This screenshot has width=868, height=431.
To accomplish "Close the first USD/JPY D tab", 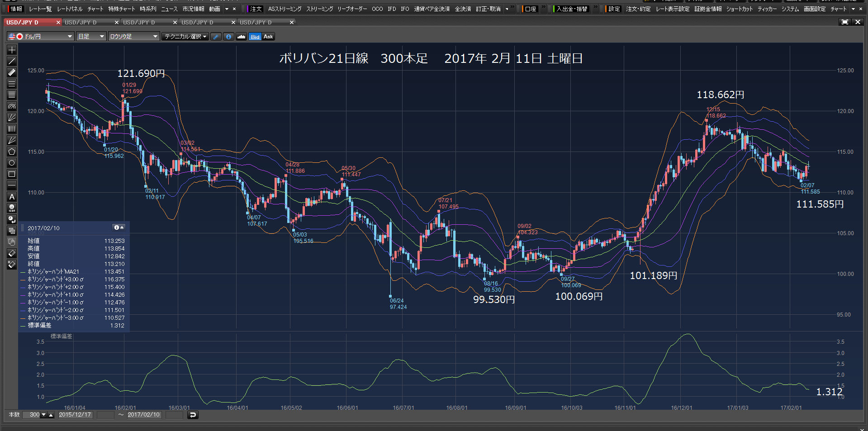I will [x=58, y=22].
